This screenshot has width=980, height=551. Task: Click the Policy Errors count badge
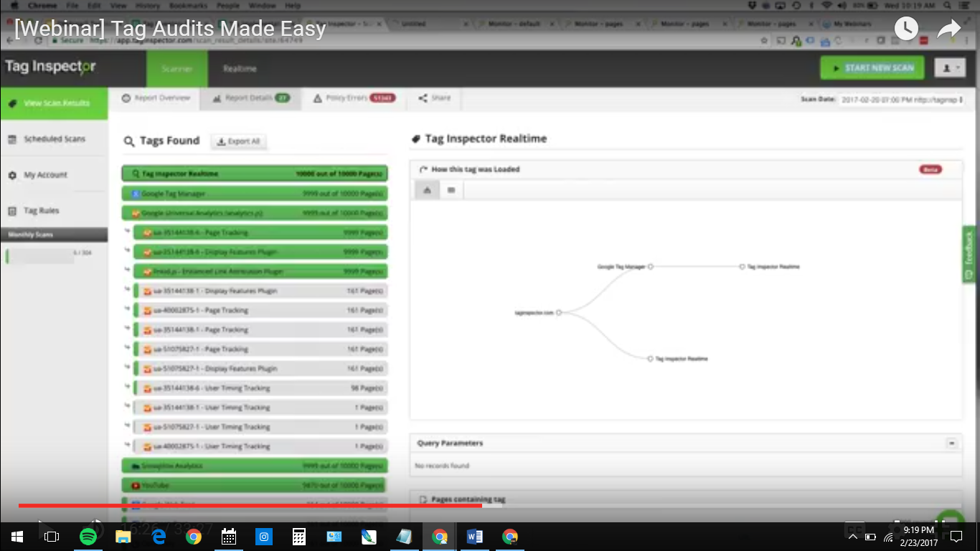[382, 98]
